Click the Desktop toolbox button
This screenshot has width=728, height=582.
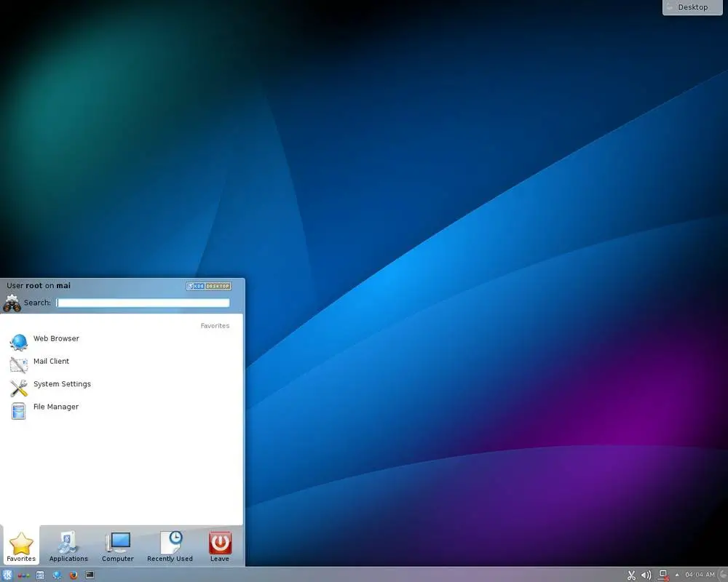coord(687,7)
